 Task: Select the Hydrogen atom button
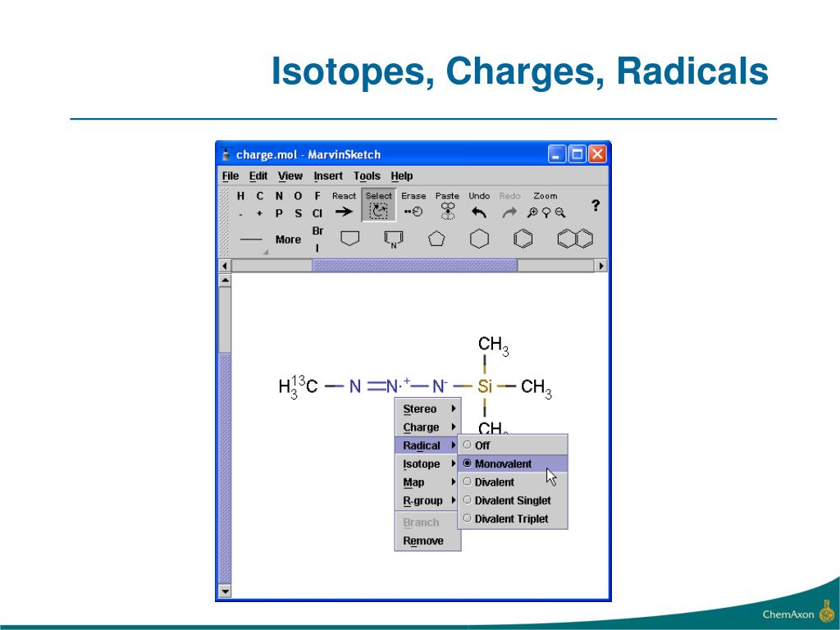[240, 196]
